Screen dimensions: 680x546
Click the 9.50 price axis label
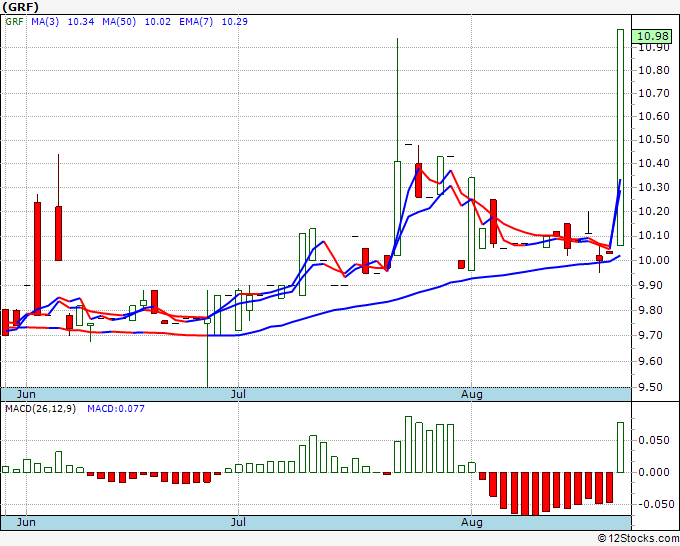(651, 387)
